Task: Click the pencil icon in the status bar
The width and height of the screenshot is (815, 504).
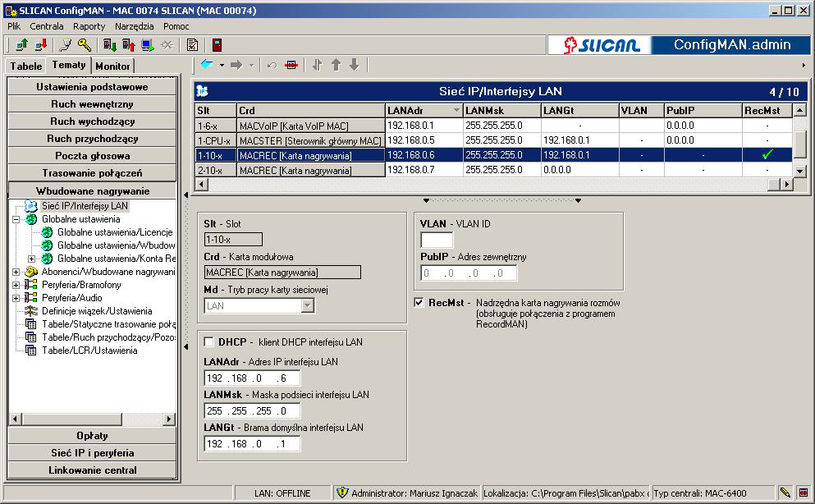Action: (785, 492)
